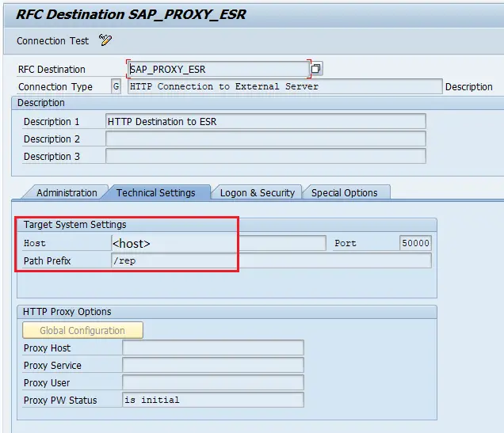Click the 'Proxy PW Status' label
This screenshot has width=504, height=433.
pos(60,400)
